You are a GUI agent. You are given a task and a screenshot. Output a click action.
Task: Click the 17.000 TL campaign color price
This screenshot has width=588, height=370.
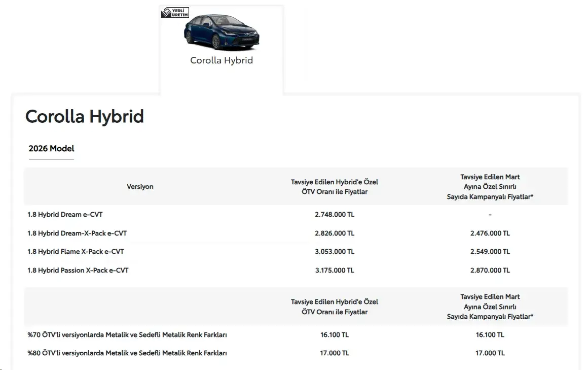coord(490,353)
